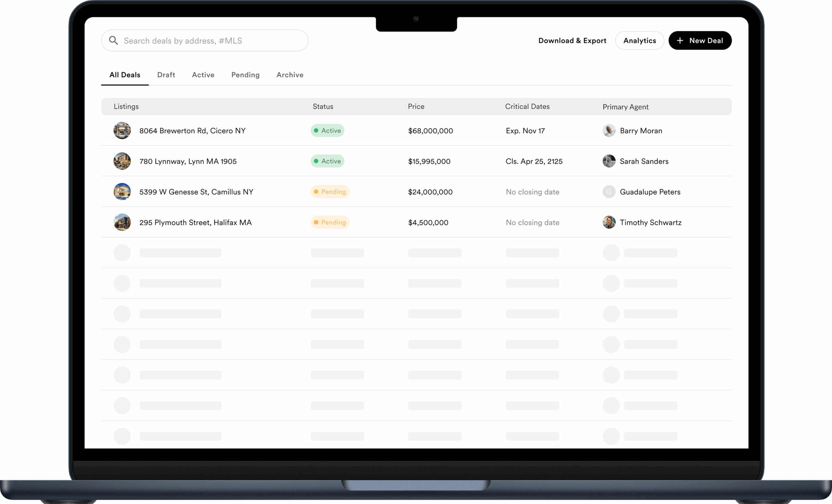Click Active status badge for Brewerton Rd
This screenshot has width=832, height=504.
pos(327,131)
